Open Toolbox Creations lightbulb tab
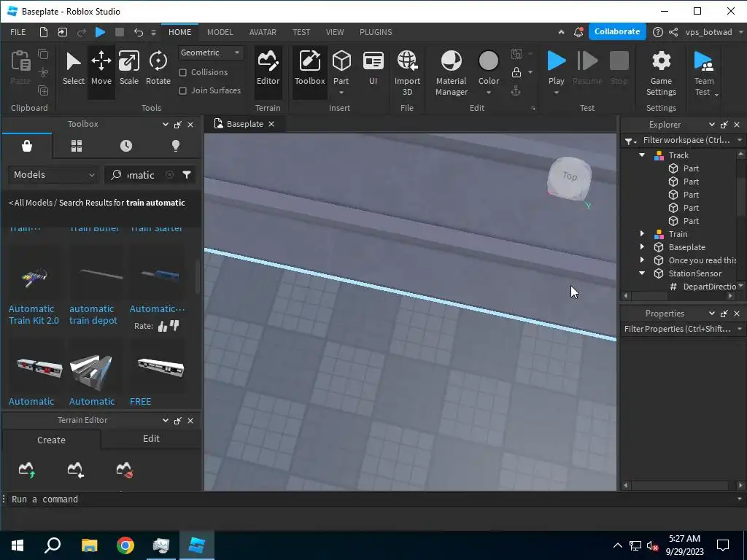The height and width of the screenshot is (560, 747). tap(175, 146)
